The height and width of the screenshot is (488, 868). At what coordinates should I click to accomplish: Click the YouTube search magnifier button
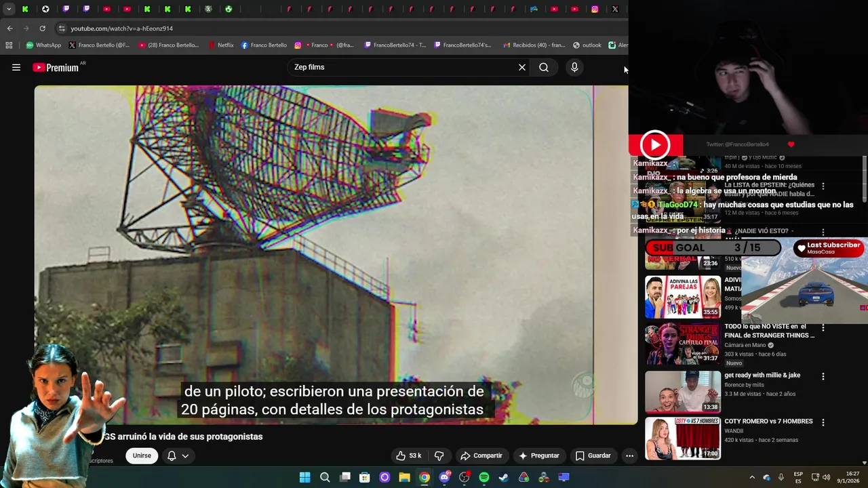point(544,67)
